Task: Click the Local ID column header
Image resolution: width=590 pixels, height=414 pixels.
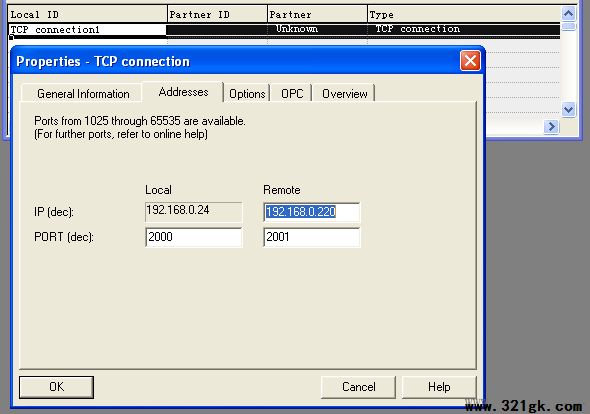Action: tap(87, 14)
